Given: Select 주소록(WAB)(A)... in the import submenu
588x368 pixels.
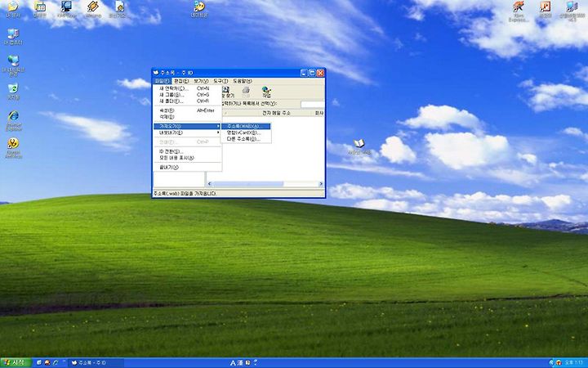Looking at the screenshot, I should tap(246, 127).
